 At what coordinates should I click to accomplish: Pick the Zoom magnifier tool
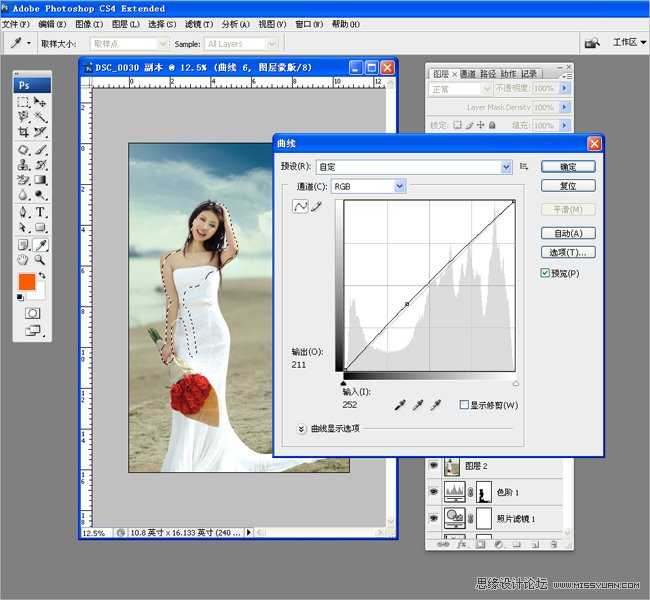click(41, 259)
